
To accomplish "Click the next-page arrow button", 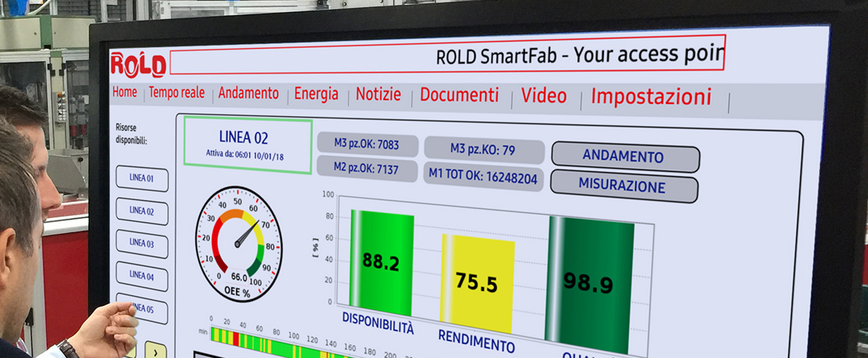I will (156, 351).
